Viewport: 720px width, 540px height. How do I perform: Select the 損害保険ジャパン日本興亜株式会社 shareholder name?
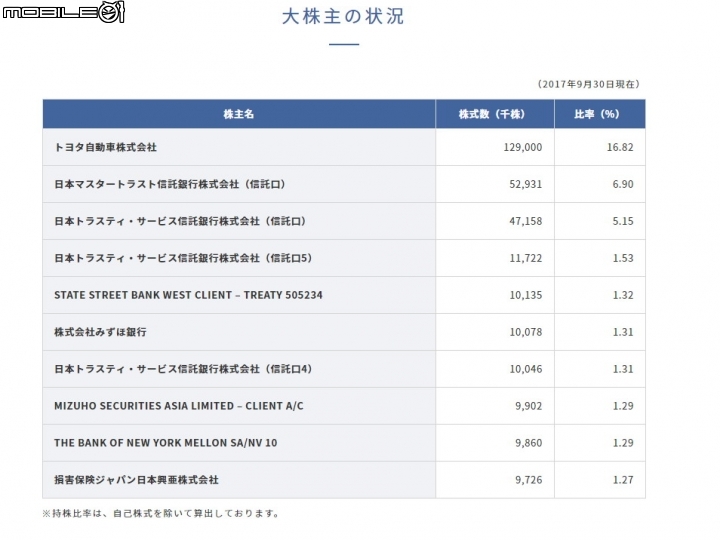tap(136, 480)
